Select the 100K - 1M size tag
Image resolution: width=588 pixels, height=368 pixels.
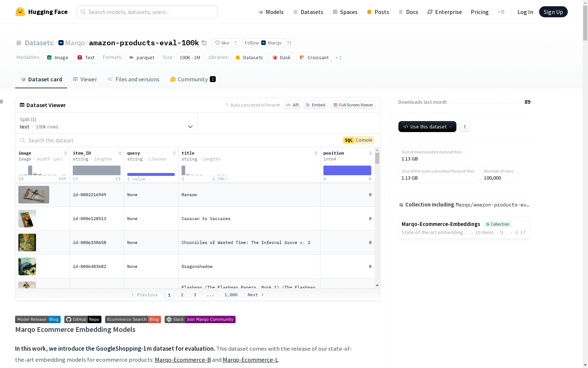(190, 57)
